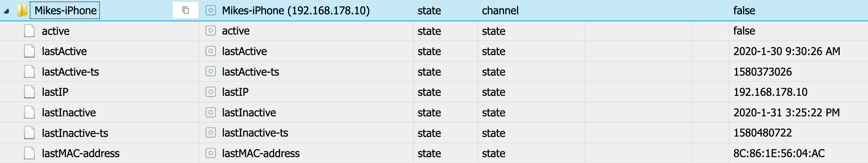Select the lastInactive-ts tree item
The width and height of the screenshot is (868, 163).
pos(75,133)
